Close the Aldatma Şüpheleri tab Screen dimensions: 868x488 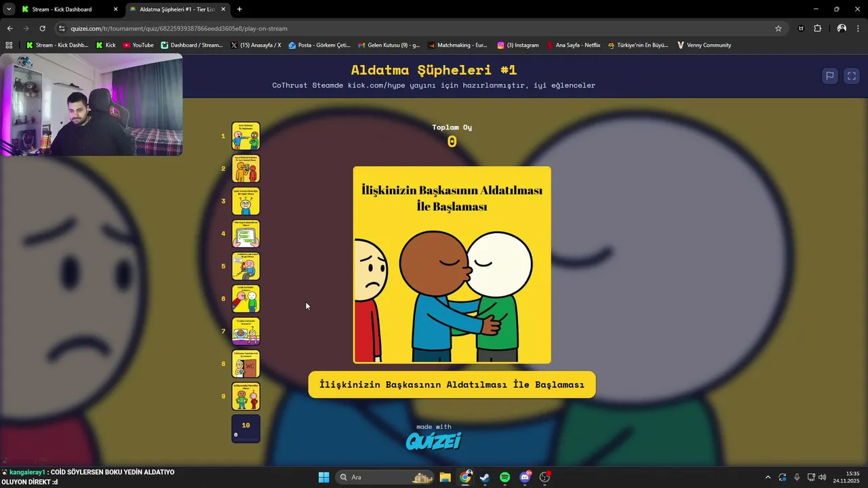pyautogui.click(x=223, y=9)
